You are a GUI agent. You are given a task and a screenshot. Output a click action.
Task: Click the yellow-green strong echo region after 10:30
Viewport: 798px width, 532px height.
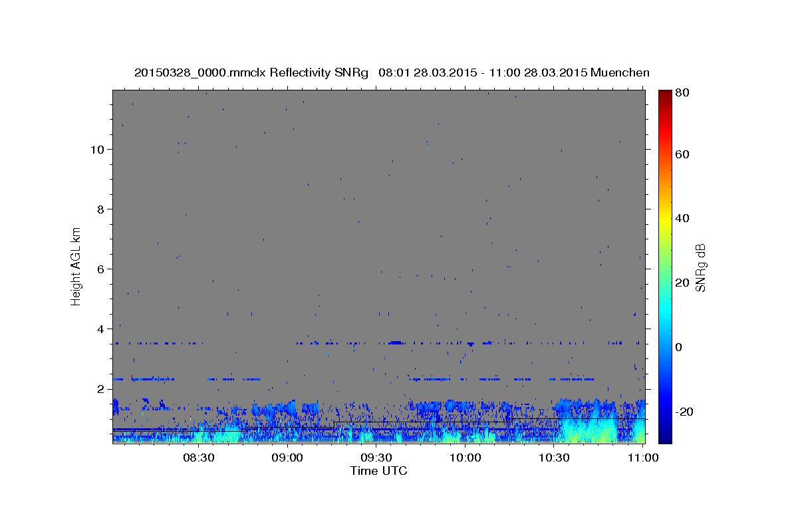(x=589, y=429)
